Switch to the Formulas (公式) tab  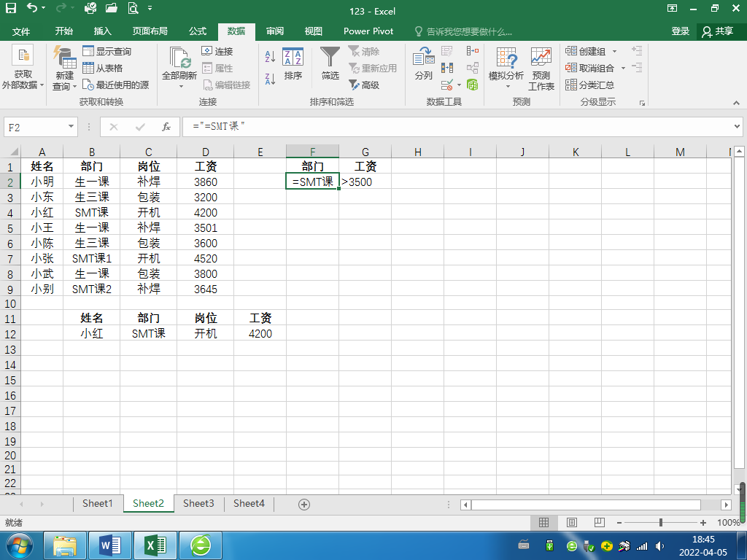(x=197, y=31)
